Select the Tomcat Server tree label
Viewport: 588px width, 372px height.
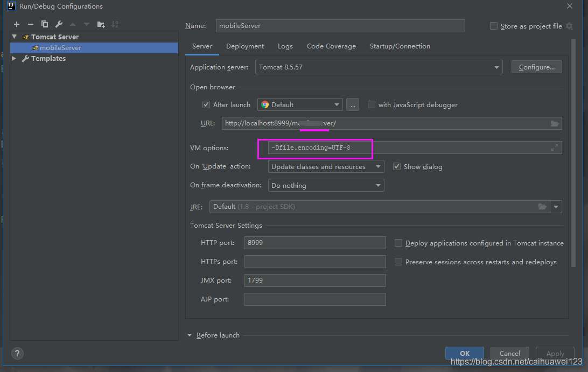click(55, 37)
